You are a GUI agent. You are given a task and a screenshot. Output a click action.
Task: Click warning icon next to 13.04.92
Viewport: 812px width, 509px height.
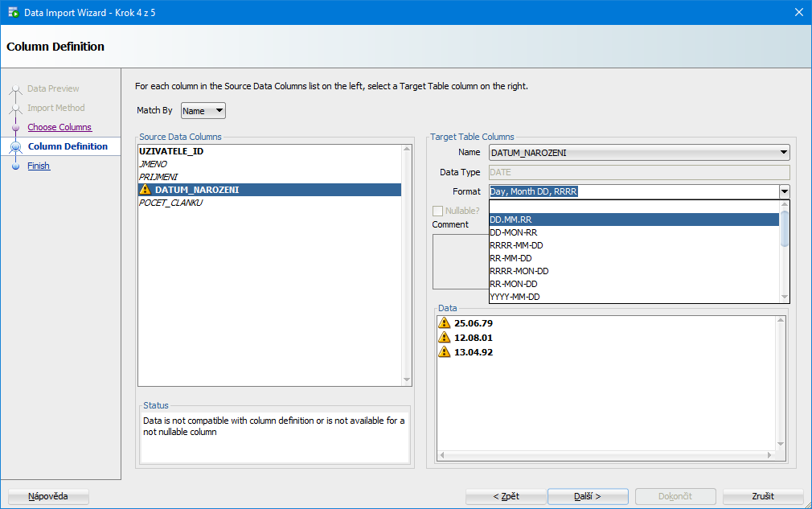tap(445, 351)
